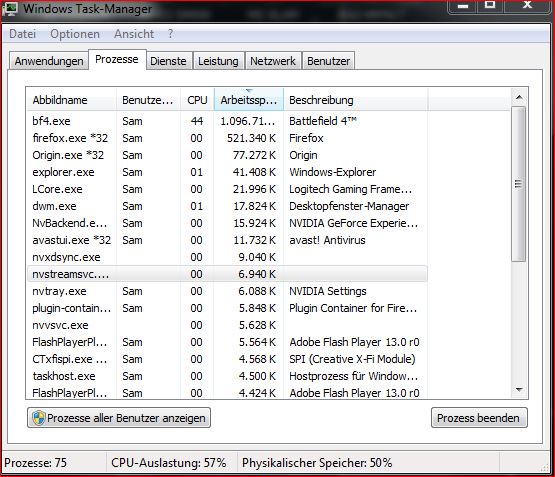Click the 521.340 K memory value
The width and height of the screenshot is (555, 477).
[x=251, y=138]
